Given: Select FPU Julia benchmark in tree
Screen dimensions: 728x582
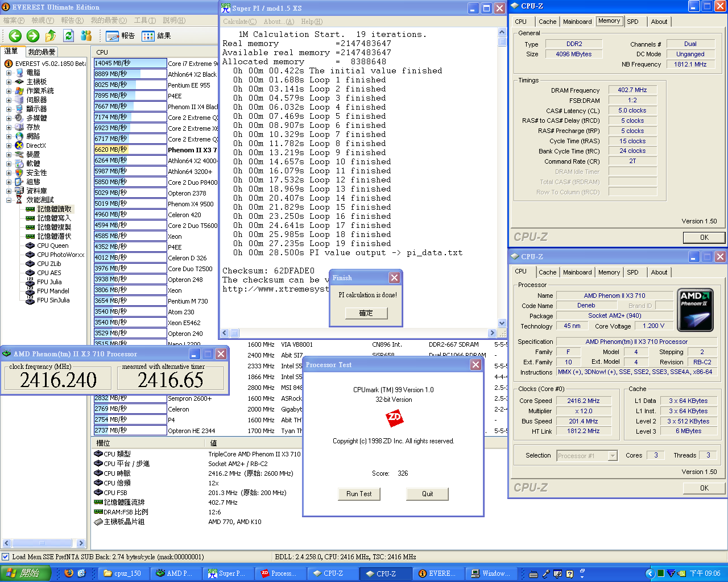Looking at the screenshot, I should pyautogui.click(x=49, y=282).
